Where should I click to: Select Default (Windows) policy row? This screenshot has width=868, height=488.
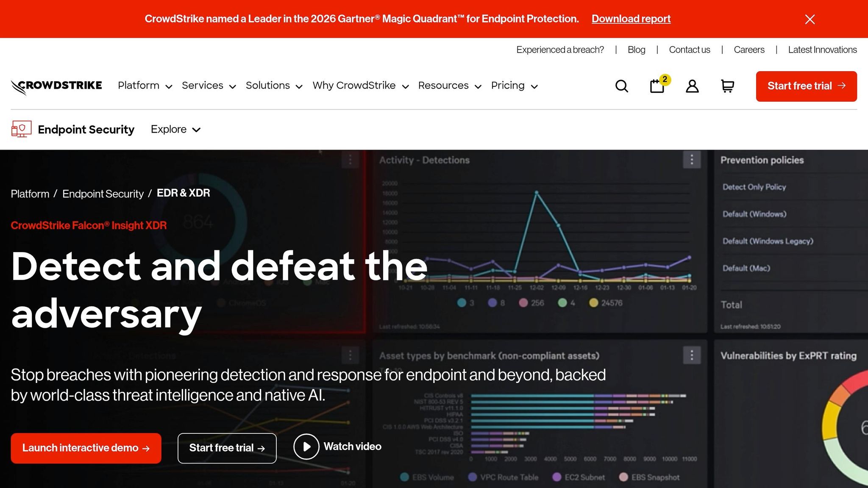pos(794,214)
